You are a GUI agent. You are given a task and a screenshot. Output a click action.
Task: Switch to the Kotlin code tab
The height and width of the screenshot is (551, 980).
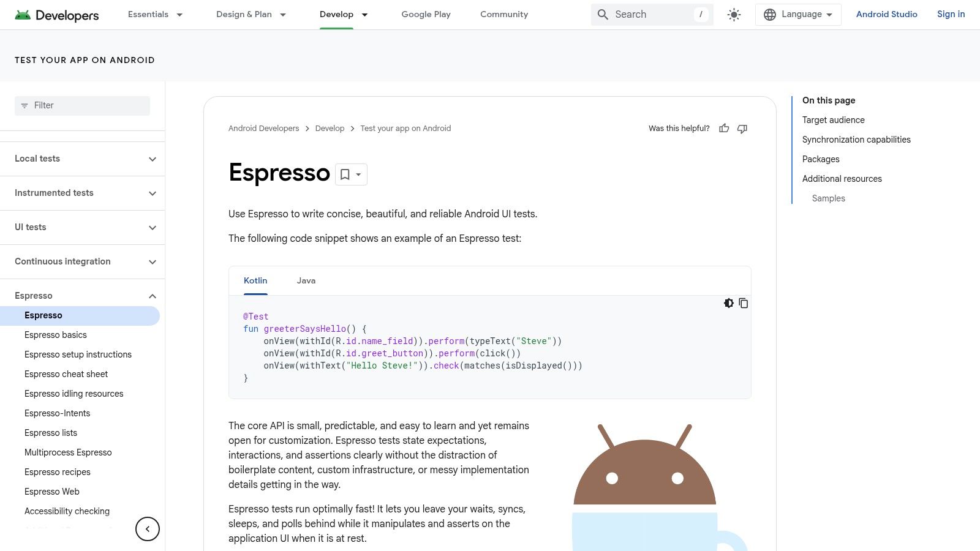tap(255, 281)
